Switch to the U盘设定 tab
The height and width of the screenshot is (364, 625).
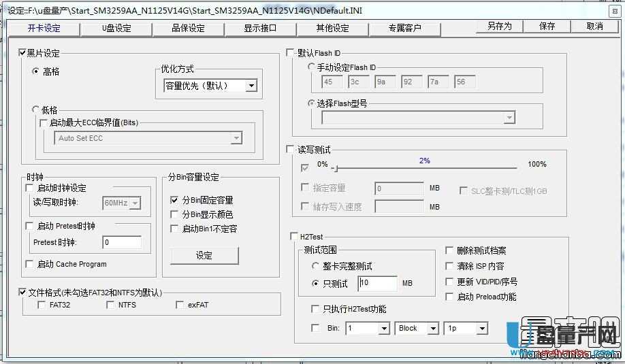[116, 28]
